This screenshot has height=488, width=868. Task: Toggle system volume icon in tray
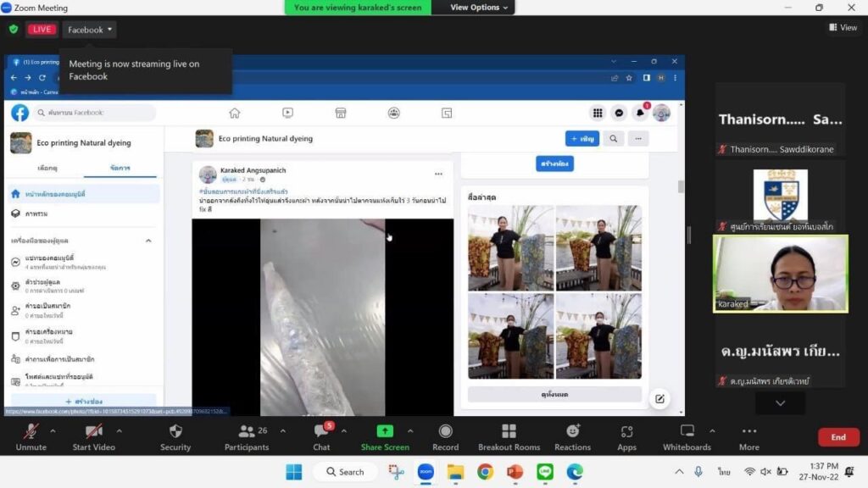(x=765, y=472)
